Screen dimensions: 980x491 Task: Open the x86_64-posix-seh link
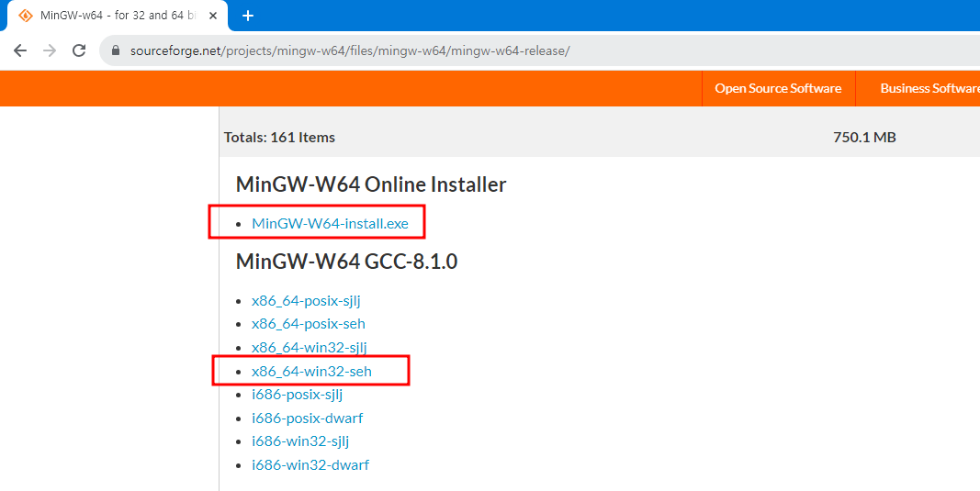click(x=308, y=324)
